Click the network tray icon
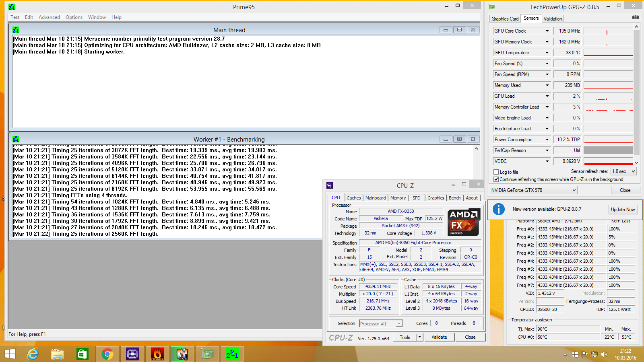 point(594,354)
